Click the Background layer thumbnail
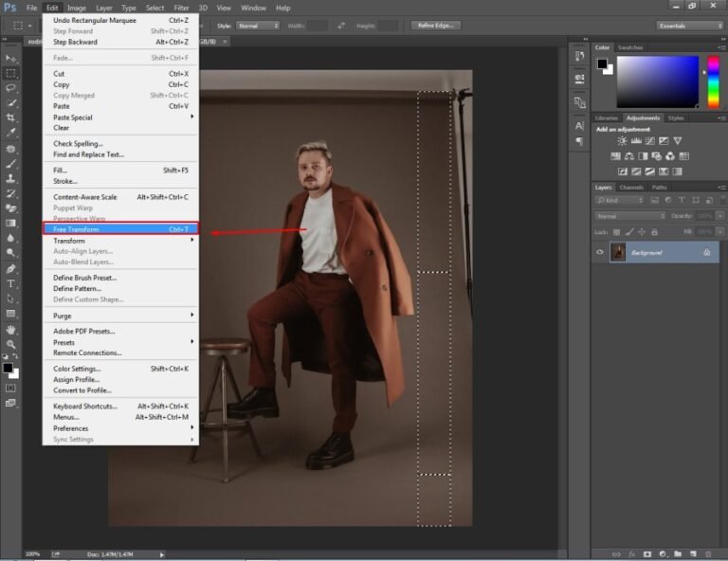Viewport: 728px width, 561px height. pyautogui.click(x=617, y=252)
